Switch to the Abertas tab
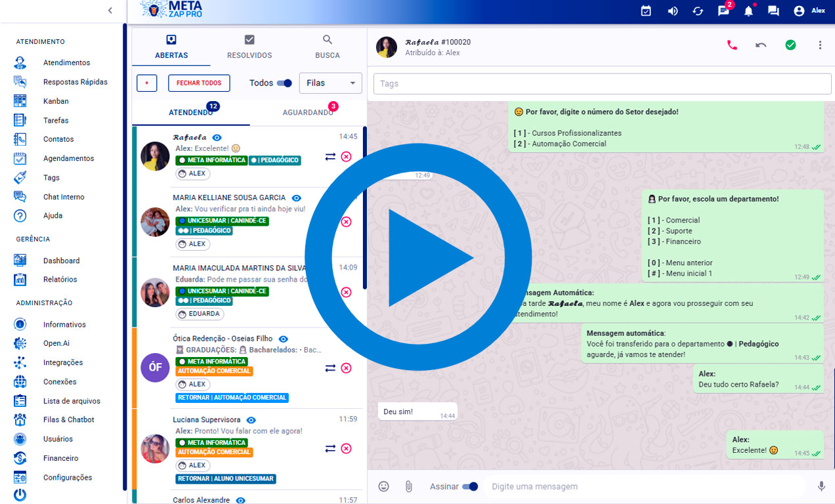 (171, 47)
